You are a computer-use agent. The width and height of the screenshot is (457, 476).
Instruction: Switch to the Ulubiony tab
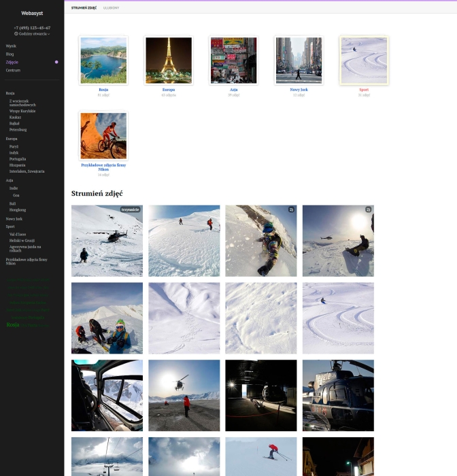point(111,7)
